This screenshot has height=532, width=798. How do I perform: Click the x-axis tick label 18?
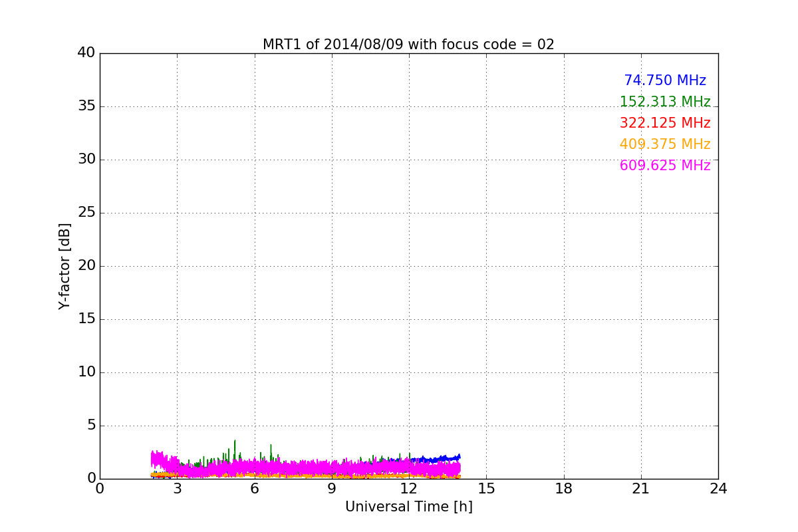click(x=564, y=489)
